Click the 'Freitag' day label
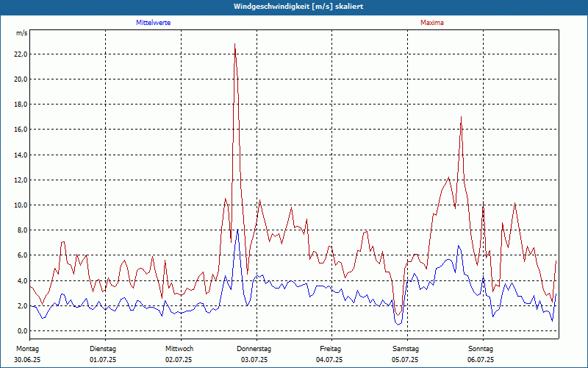Viewport: 588px width, 368px height. tap(330, 349)
